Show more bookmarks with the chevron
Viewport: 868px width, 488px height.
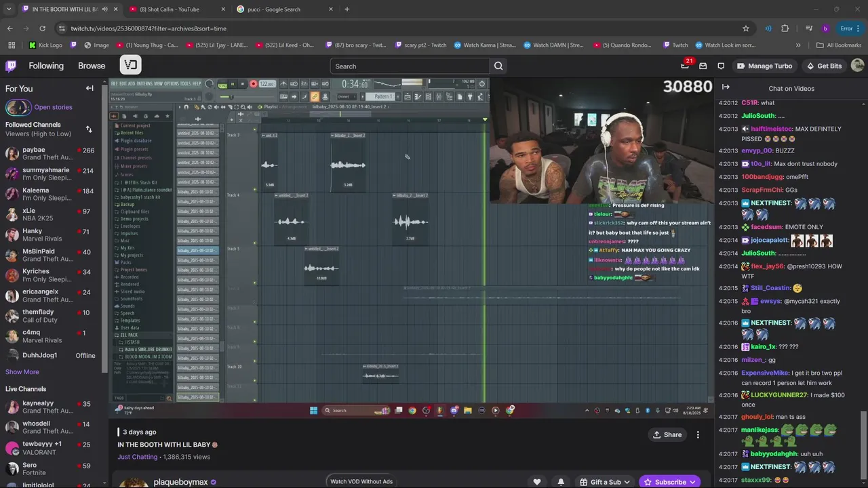point(798,45)
